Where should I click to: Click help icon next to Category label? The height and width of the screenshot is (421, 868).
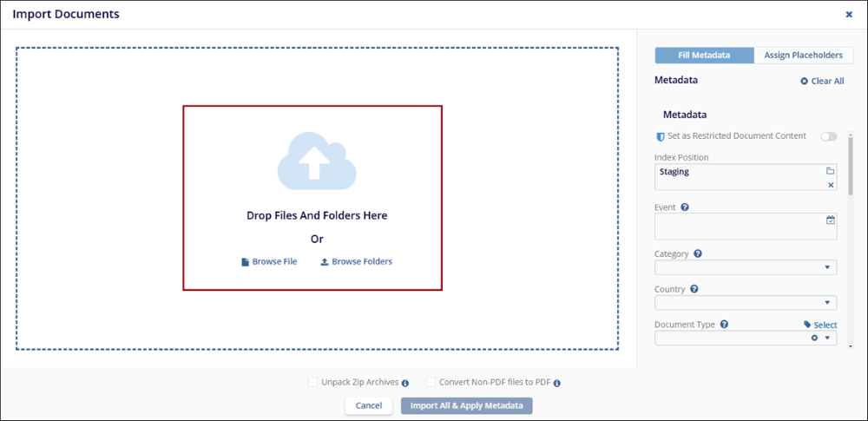pos(698,254)
